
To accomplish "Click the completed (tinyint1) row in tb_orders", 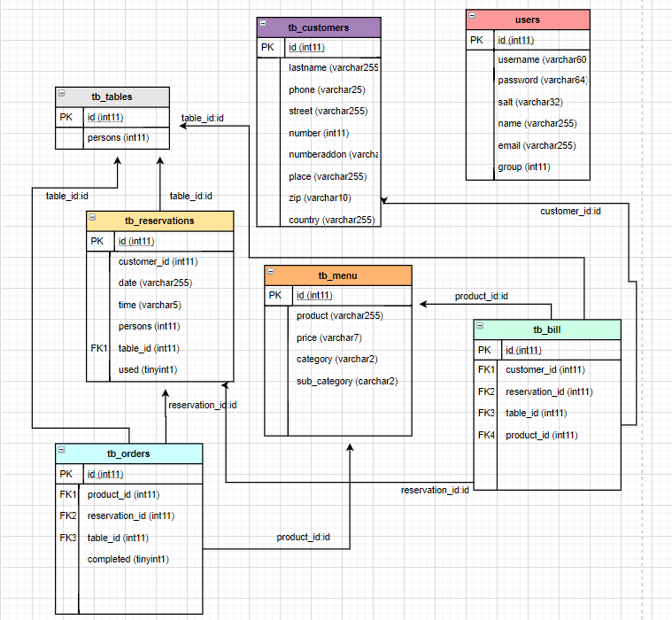I will pos(127,559).
